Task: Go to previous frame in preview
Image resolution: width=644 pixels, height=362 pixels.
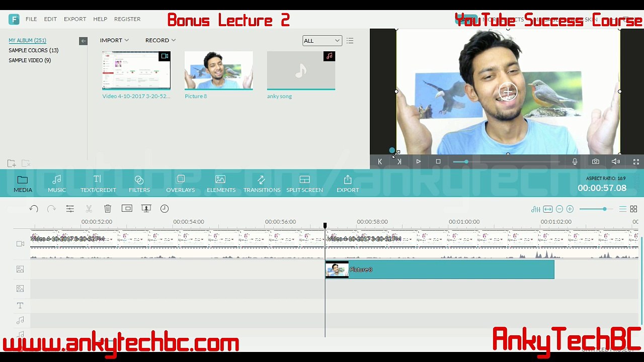Action: [x=380, y=161]
